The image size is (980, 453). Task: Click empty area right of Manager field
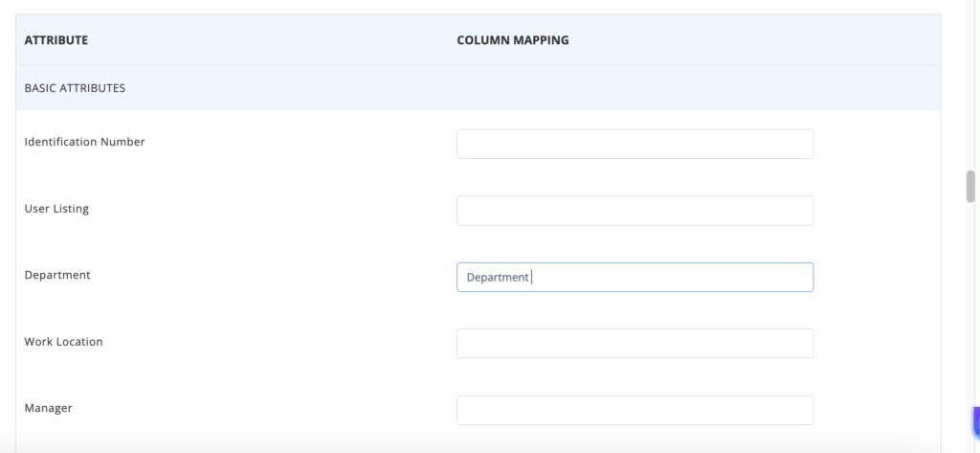(x=875, y=410)
